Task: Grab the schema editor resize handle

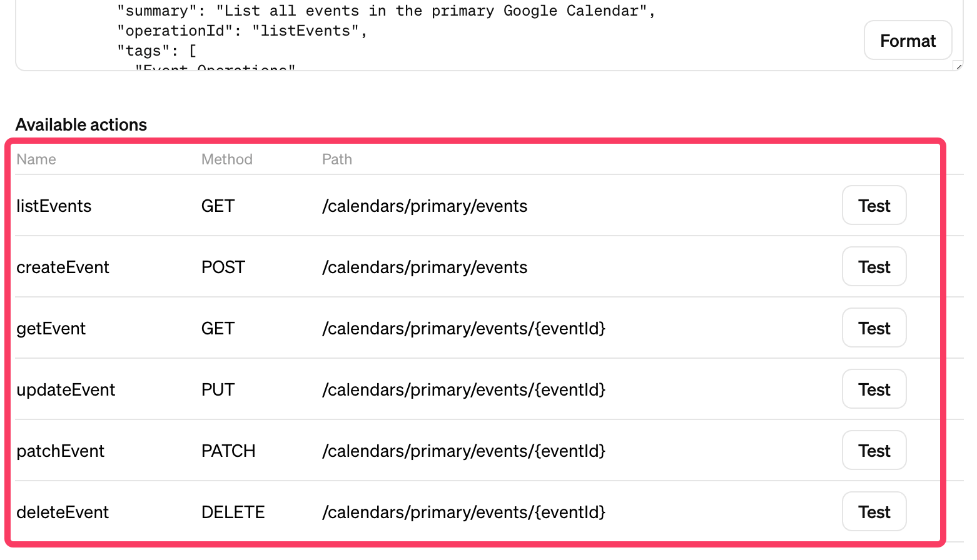Action: 958,66
